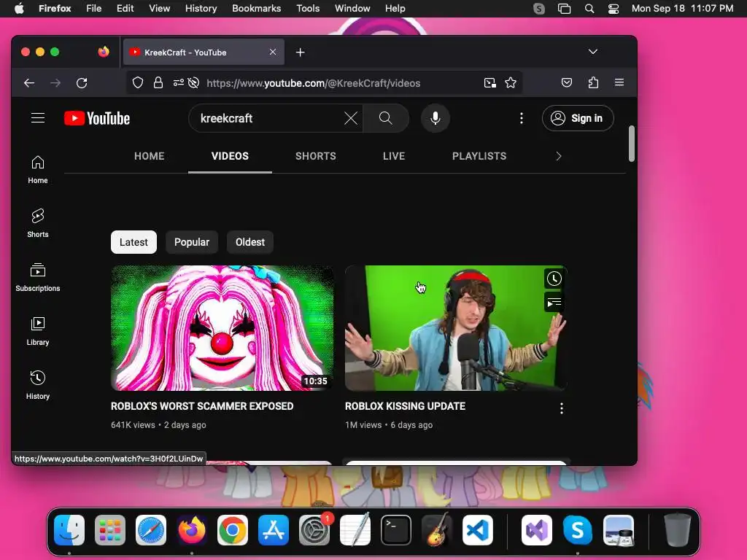
Task: Open site permissions icon in address bar
Action: pos(178,83)
